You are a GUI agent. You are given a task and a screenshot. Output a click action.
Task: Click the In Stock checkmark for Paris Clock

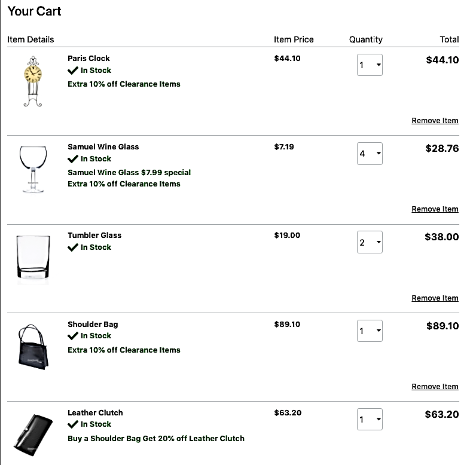73,71
